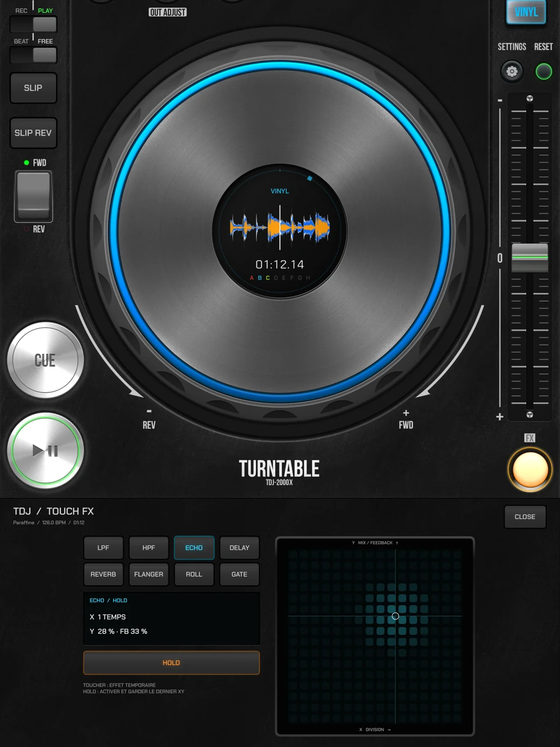Tap the orange FX knob button
This screenshot has width=560, height=747.
530,469
